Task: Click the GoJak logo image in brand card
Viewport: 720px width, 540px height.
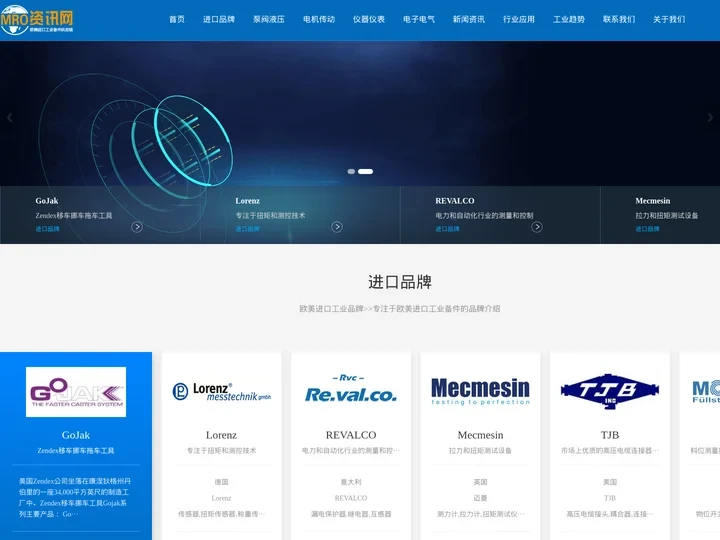Action: [76, 392]
